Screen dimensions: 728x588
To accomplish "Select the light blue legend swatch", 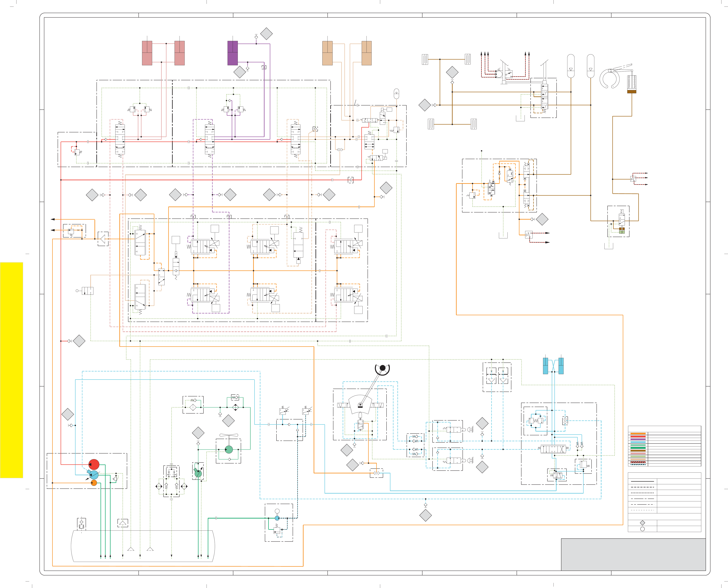I will coord(638,442).
